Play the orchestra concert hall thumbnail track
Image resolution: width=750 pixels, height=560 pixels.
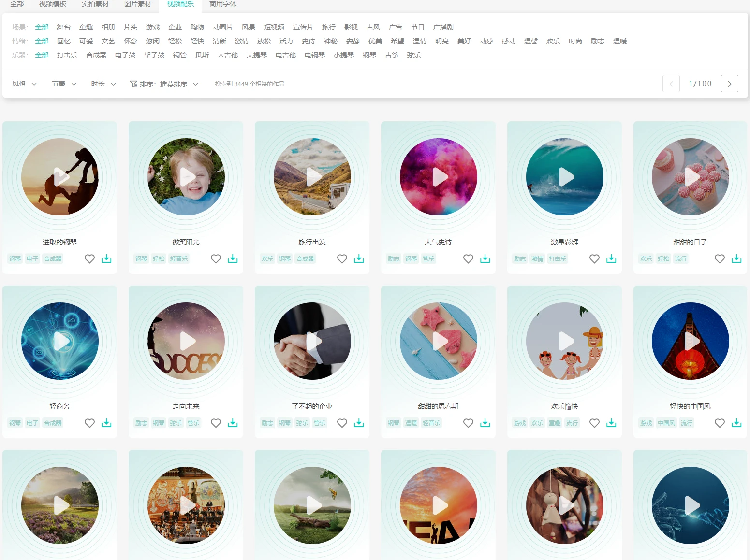186,505
